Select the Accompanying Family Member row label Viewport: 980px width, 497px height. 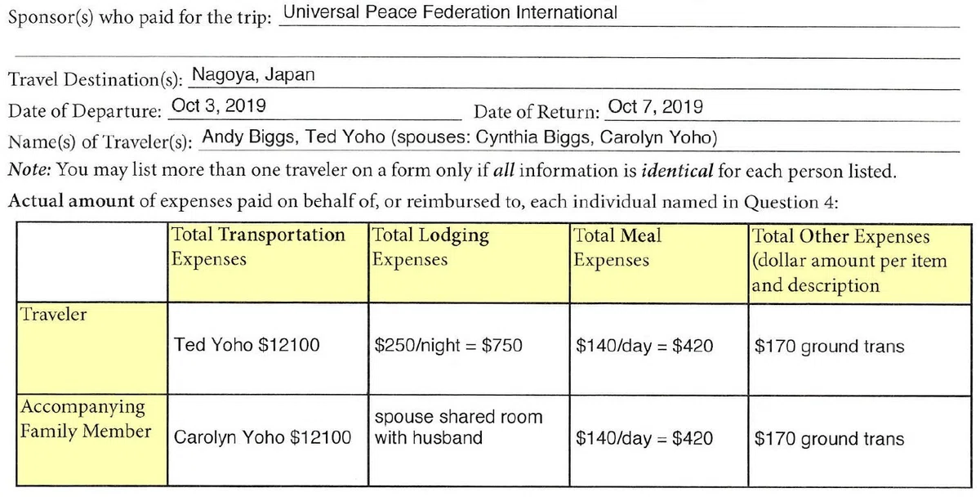(92, 438)
